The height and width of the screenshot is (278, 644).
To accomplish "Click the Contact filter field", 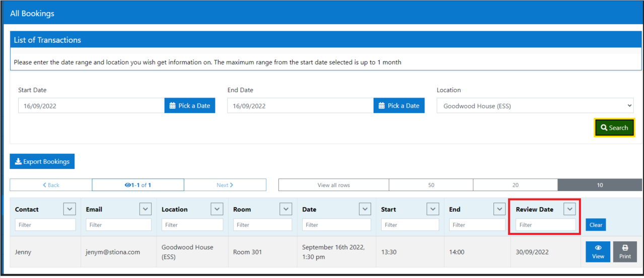I will pyautogui.click(x=45, y=225).
